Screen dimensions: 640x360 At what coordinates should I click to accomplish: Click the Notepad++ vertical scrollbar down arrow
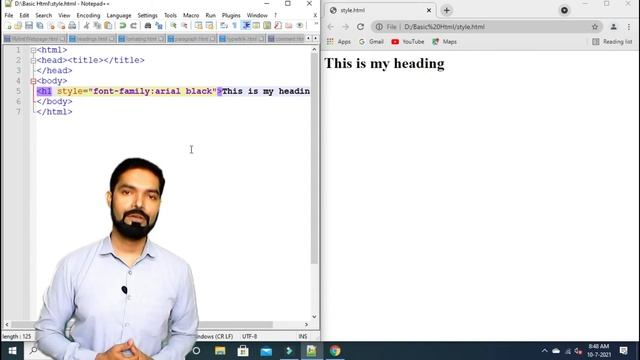click(x=314, y=317)
